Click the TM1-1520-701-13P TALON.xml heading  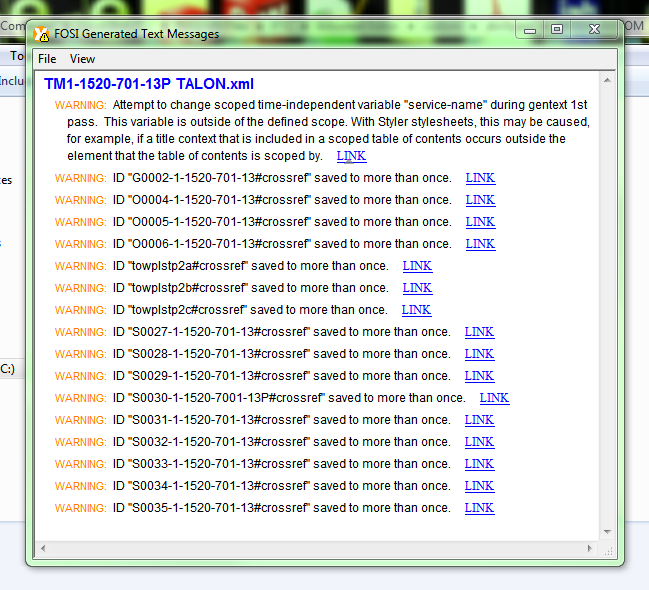[149, 84]
